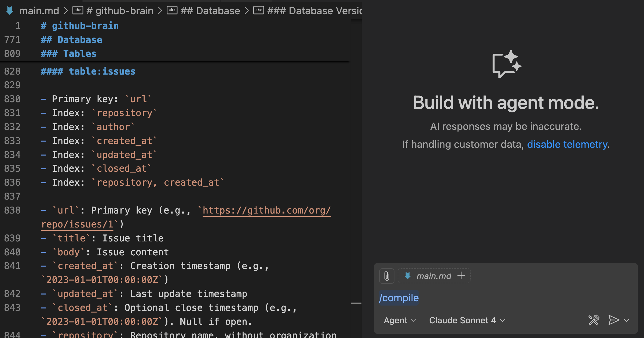Image resolution: width=644 pixels, height=338 pixels.
Task: Open the Agent mode dropdown
Action: (x=400, y=320)
